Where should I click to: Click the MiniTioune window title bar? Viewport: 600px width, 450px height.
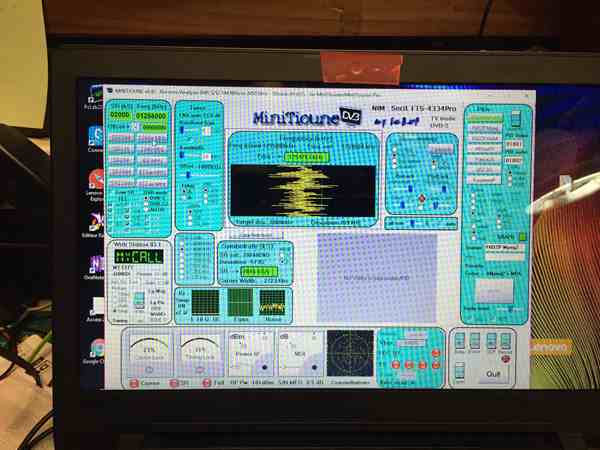coord(318,92)
